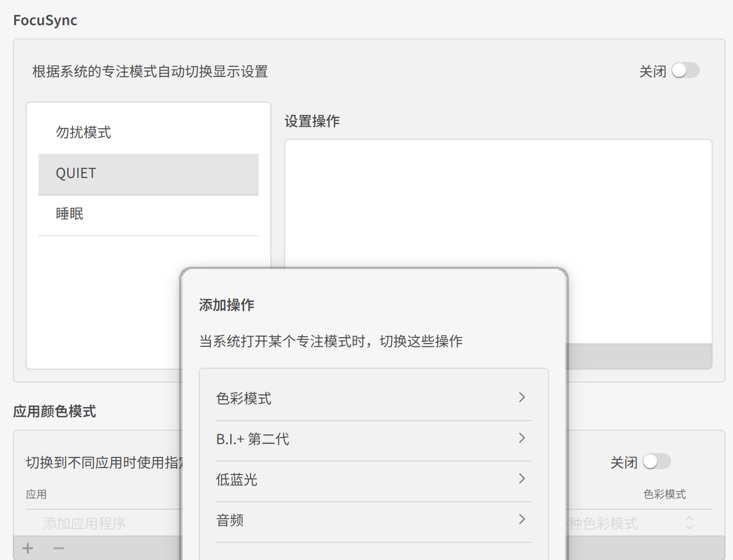Open the B.I.+ 第二代 action submenu
Image resolution: width=733 pixels, height=560 pixels.
point(374,440)
